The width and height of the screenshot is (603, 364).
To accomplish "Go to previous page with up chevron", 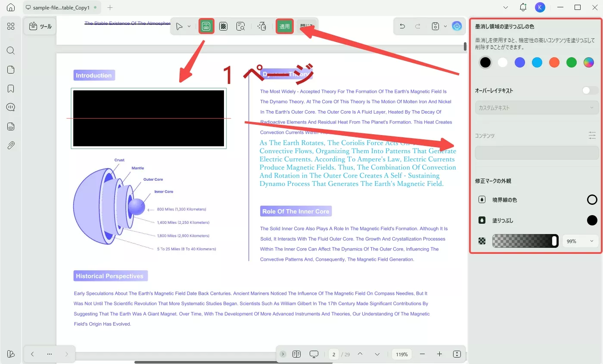I will coord(360,354).
